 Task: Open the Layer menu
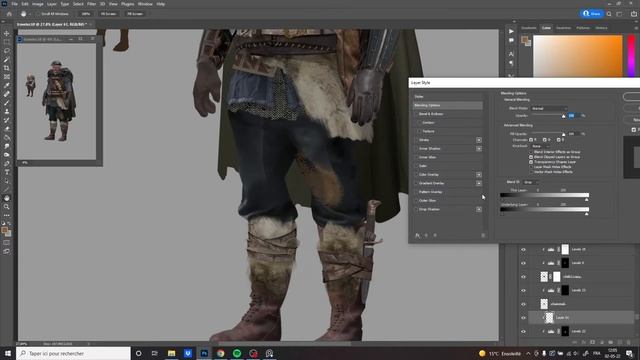52,4
